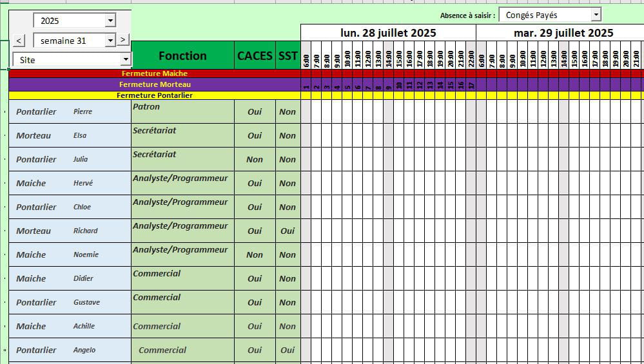Select employee name Pierre

[x=83, y=111]
